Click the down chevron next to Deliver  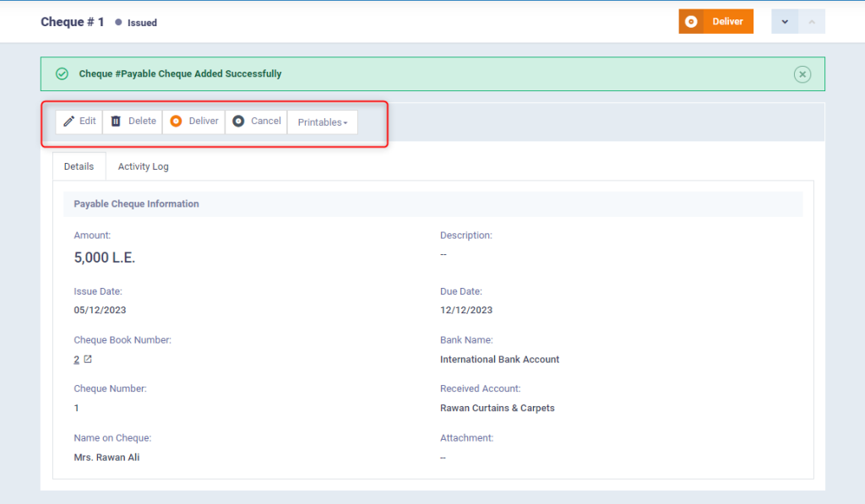[785, 22]
